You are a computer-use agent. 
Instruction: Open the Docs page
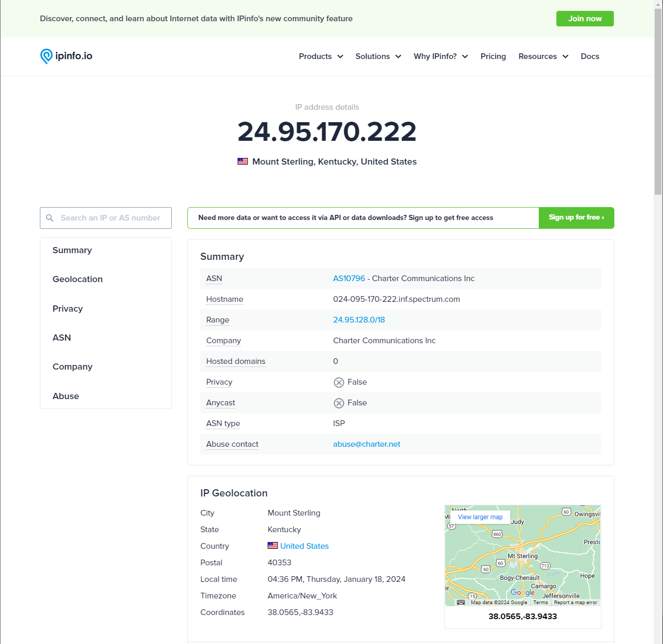point(590,56)
